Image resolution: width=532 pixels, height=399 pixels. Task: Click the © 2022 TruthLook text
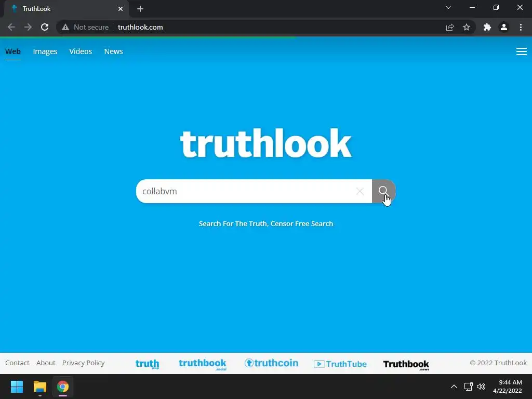(498, 363)
